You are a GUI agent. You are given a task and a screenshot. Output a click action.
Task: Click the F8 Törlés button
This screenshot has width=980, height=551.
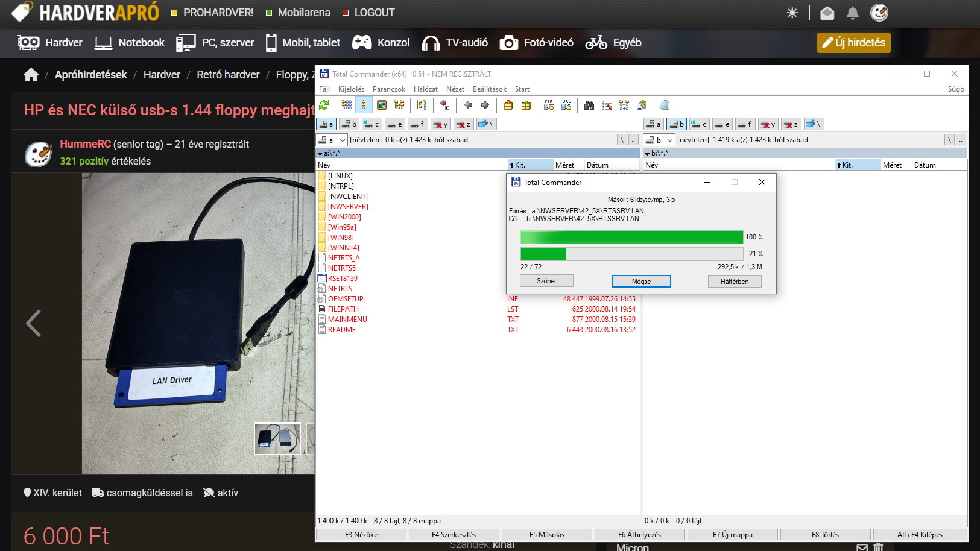pos(825,535)
